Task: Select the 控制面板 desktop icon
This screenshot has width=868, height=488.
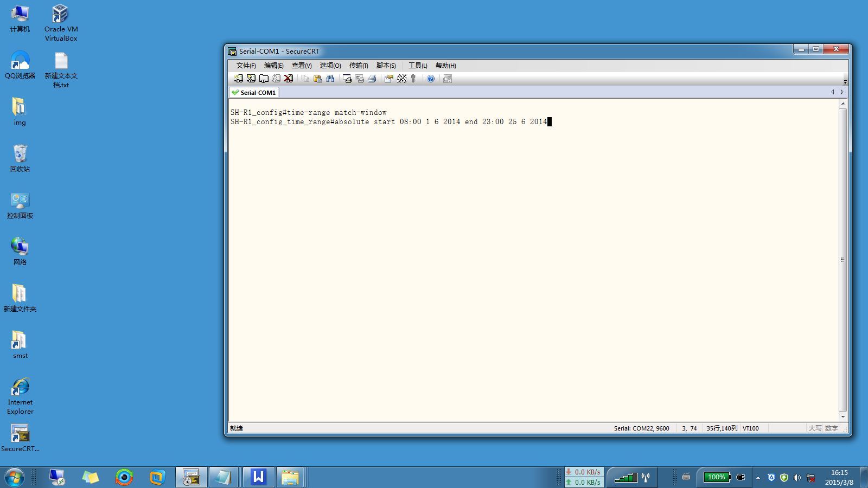Action: [x=20, y=205]
